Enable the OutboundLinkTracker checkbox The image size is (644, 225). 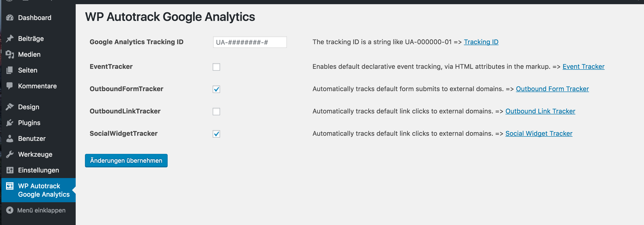216,111
